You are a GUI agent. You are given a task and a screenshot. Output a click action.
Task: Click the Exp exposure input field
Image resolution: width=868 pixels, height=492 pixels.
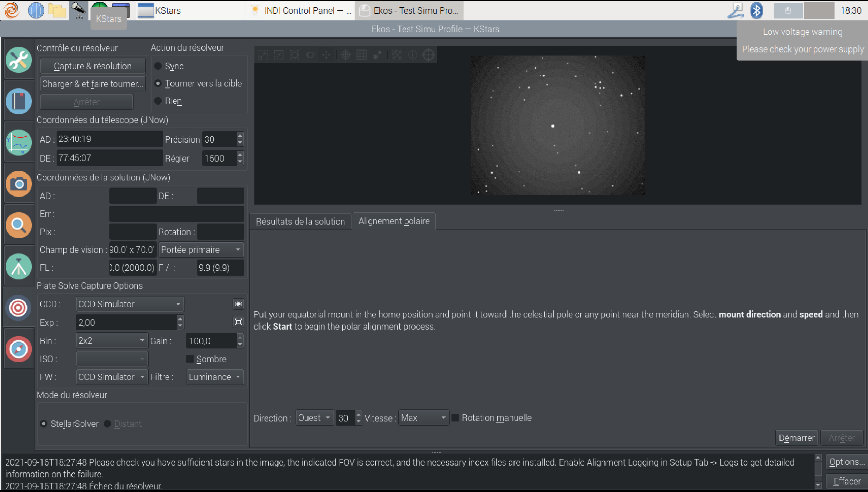coord(125,322)
